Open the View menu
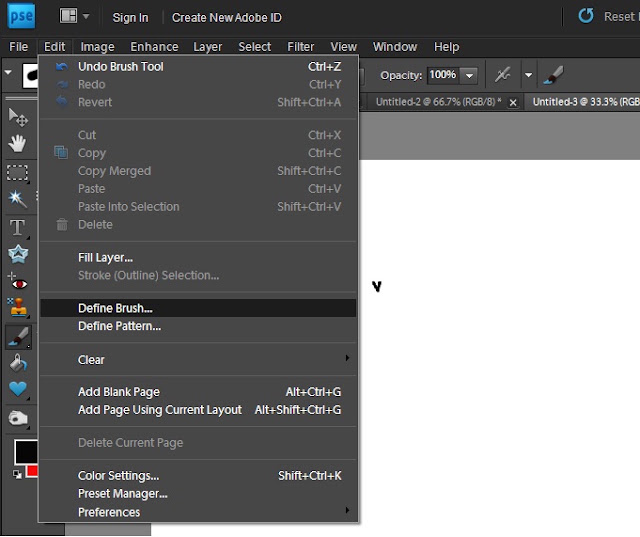 tap(343, 47)
